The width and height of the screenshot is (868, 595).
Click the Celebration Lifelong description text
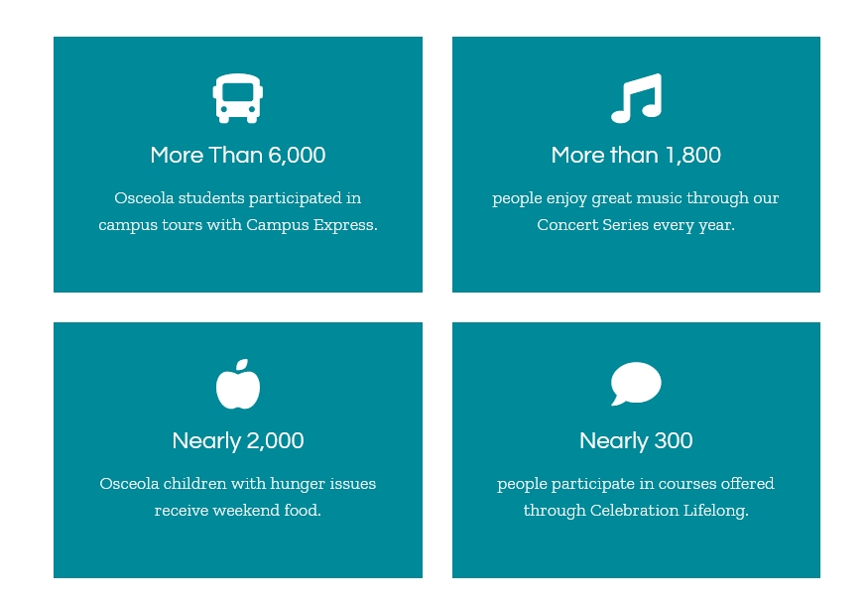(636, 497)
